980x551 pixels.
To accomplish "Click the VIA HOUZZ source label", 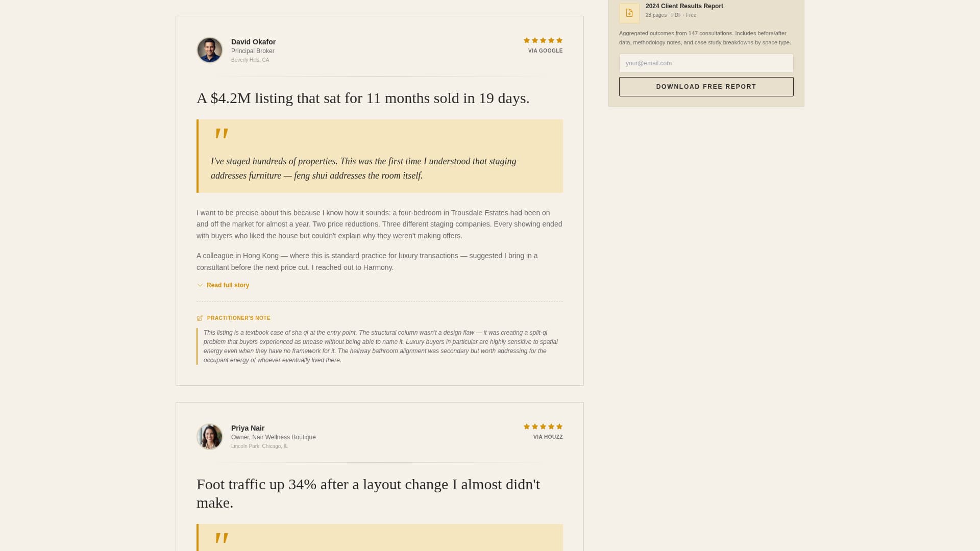I will (548, 437).
